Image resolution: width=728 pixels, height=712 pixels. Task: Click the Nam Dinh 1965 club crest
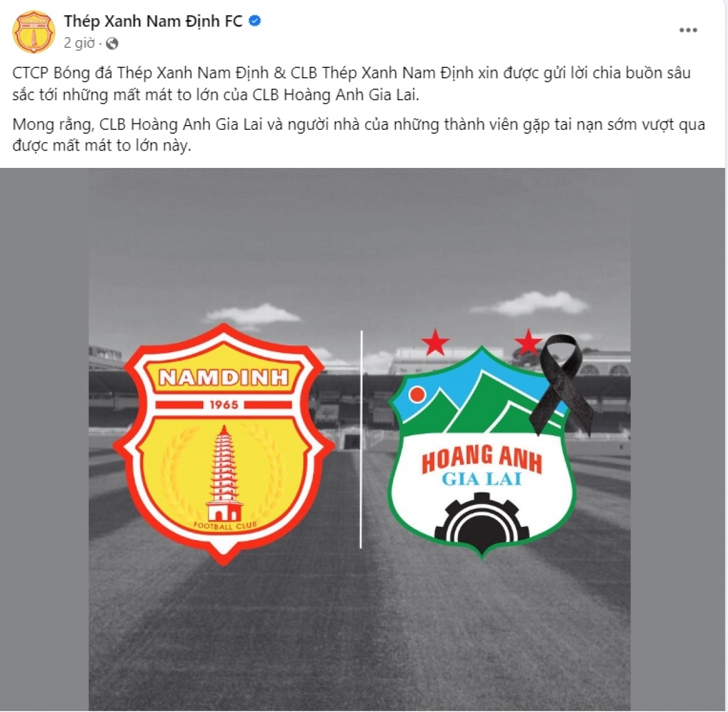tap(224, 444)
